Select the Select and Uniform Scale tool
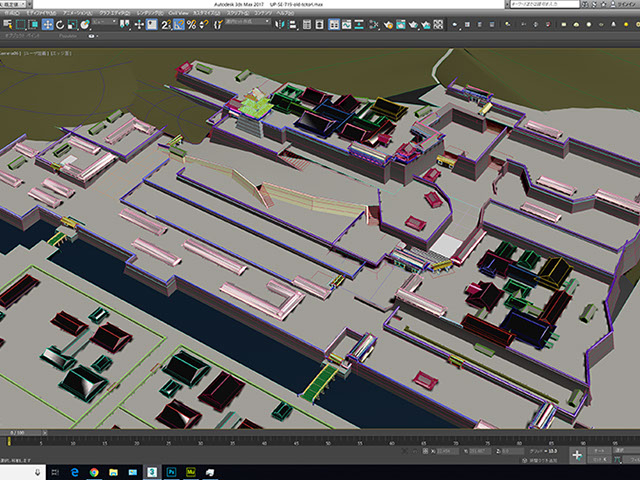This screenshot has height=480, width=640. coord(72,24)
